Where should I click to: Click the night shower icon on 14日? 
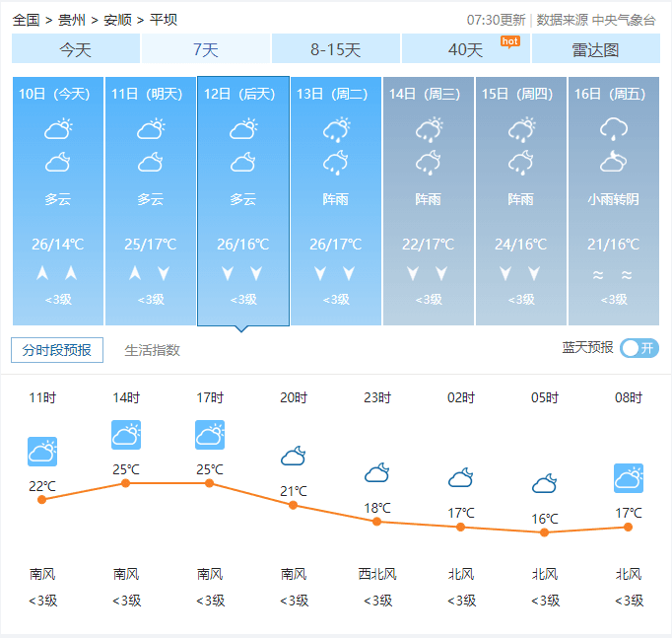point(429,163)
